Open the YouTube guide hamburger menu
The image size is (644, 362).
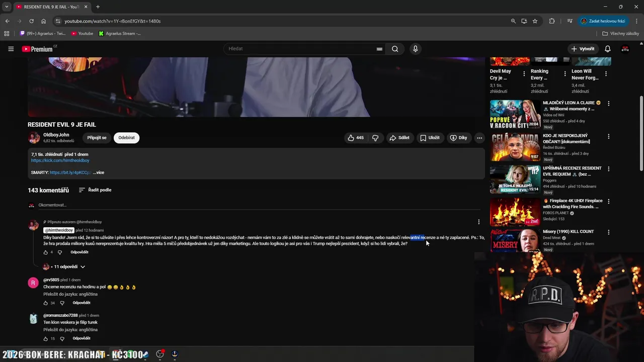(11, 49)
